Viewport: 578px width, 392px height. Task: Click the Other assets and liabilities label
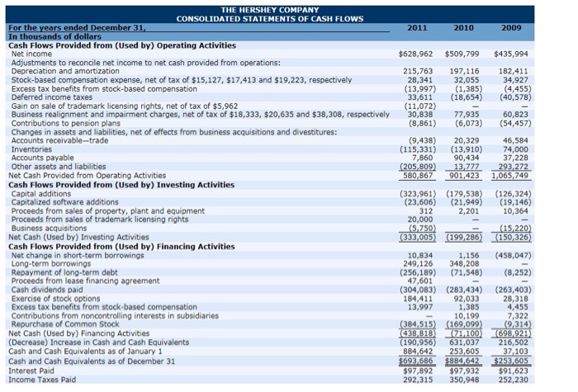click(59, 167)
